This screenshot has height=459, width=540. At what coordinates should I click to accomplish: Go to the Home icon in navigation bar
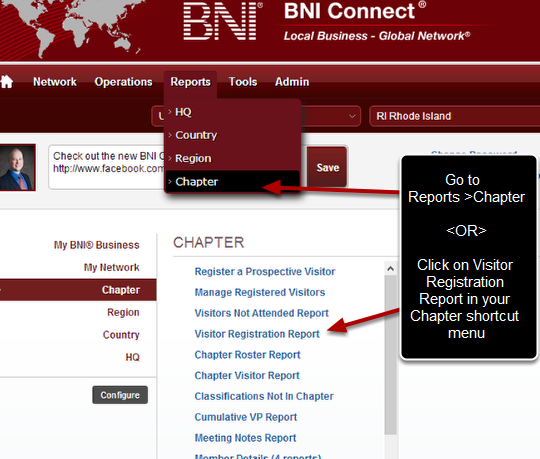[7, 82]
